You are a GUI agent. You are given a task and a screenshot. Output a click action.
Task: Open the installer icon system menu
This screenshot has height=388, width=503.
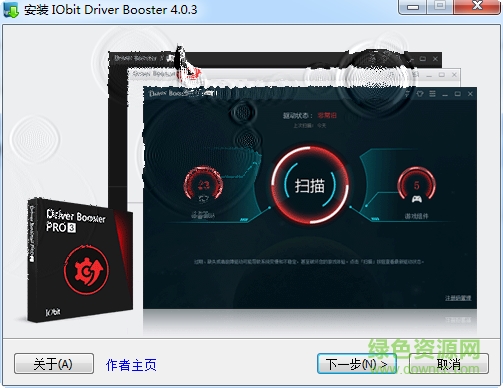click(x=10, y=9)
